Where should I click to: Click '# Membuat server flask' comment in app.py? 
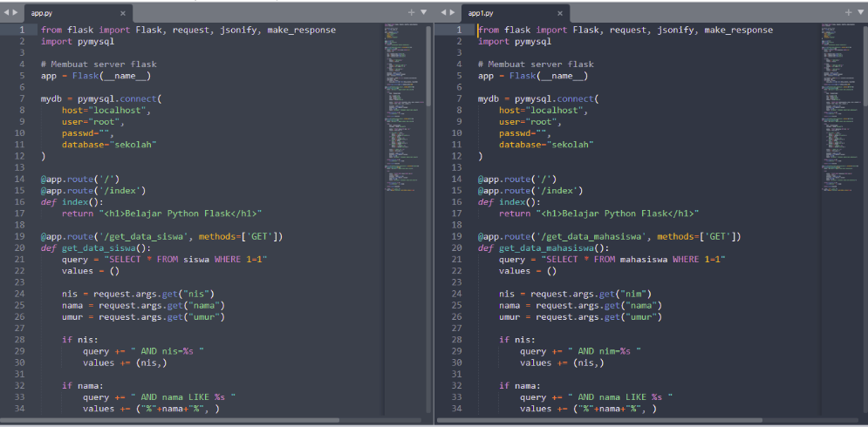tap(99, 64)
